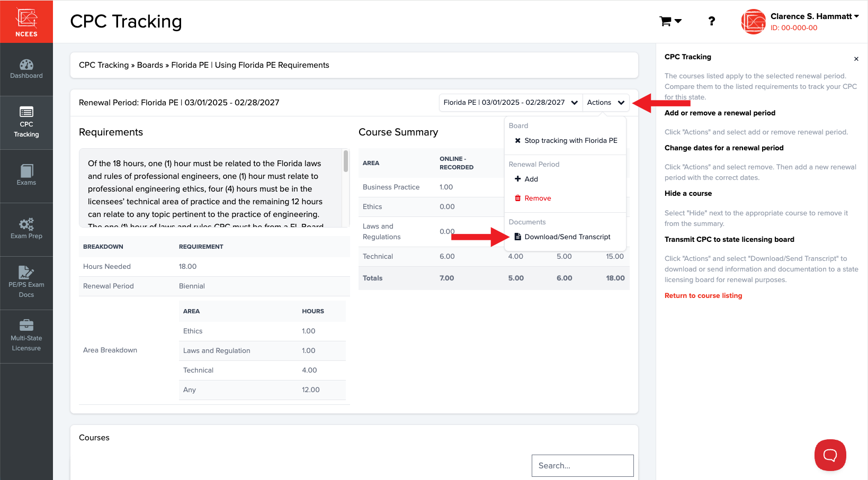Open Dashboard from the sidebar
The height and width of the screenshot is (480, 868).
click(x=26, y=69)
